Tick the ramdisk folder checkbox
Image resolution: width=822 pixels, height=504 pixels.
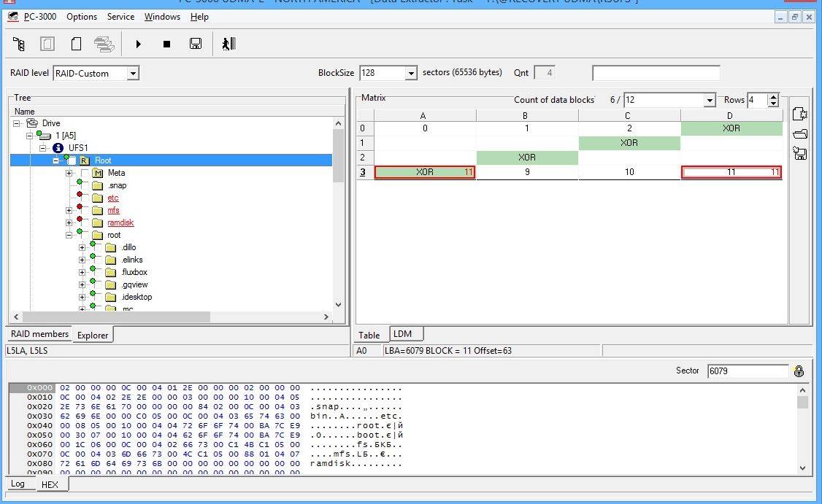(x=85, y=222)
